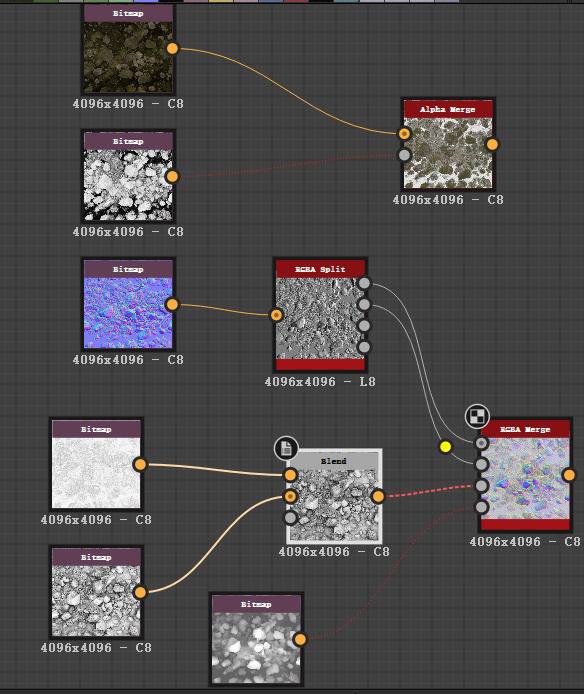Image resolution: width=584 pixels, height=694 pixels.
Task: Click the red bottom bar of RGBA Split node
Action: click(x=320, y=365)
